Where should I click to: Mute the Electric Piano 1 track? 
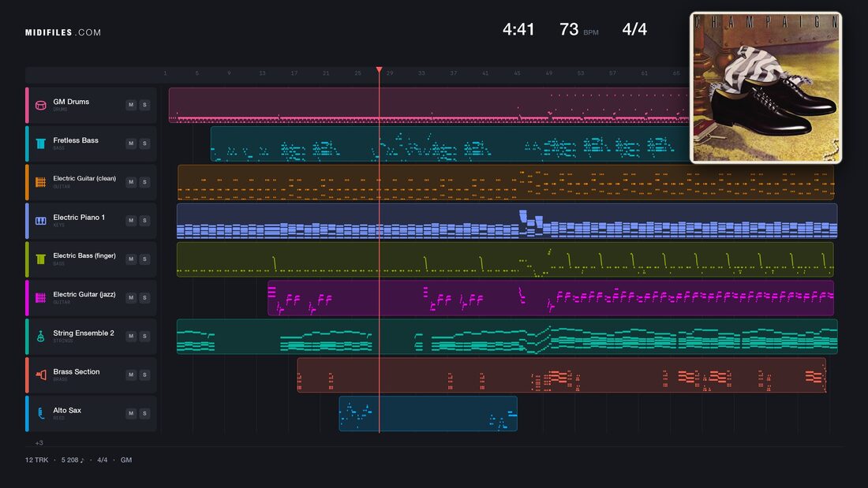point(131,220)
